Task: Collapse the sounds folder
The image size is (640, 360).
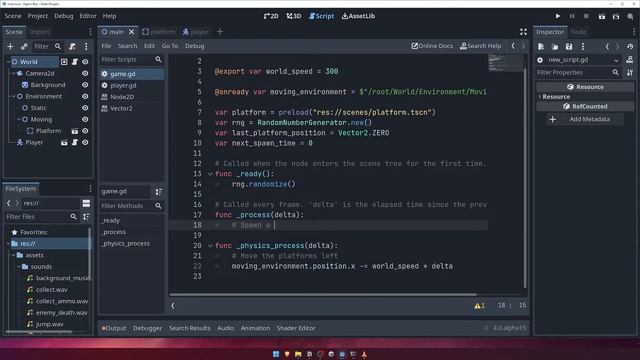Action: (19, 267)
